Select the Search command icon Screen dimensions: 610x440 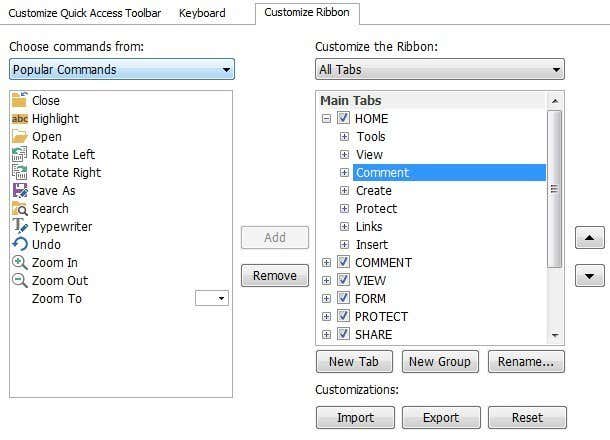(x=19, y=208)
